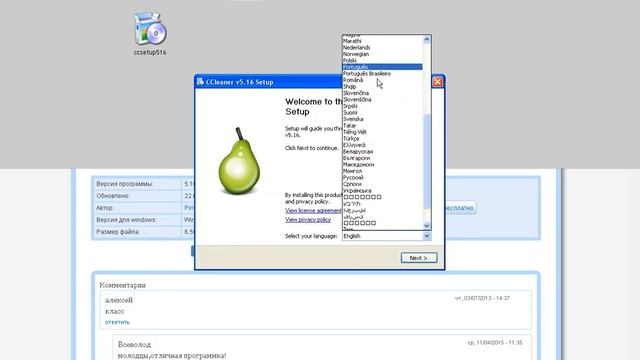The width and height of the screenshot is (640, 360).
Task: Open the View privacy policy link
Action: [308, 220]
